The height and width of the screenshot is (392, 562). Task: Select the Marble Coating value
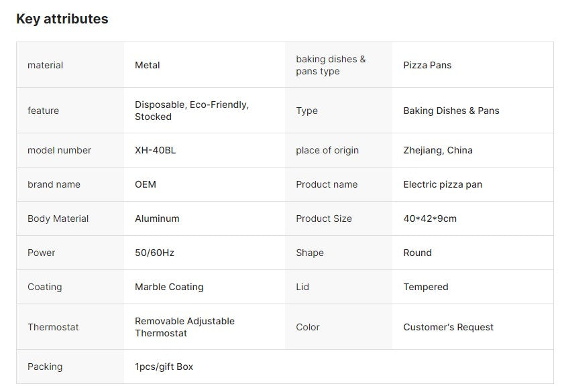(x=169, y=287)
